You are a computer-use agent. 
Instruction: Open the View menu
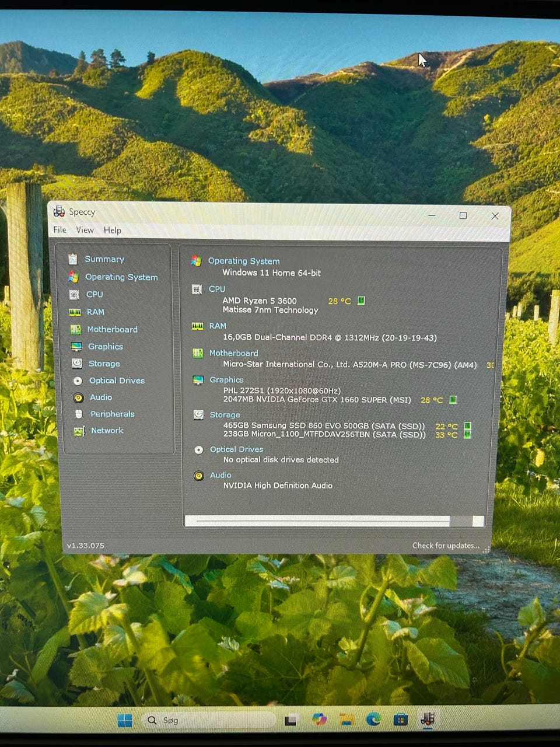point(85,230)
